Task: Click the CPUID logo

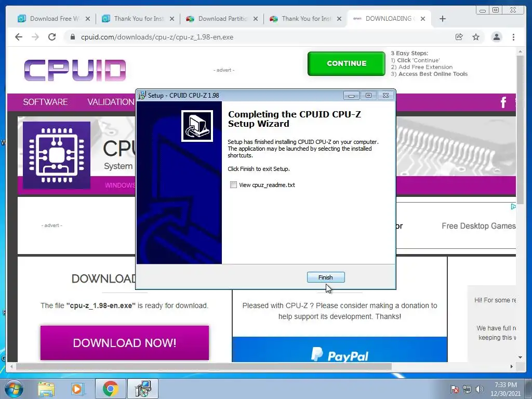Action: tap(75, 70)
